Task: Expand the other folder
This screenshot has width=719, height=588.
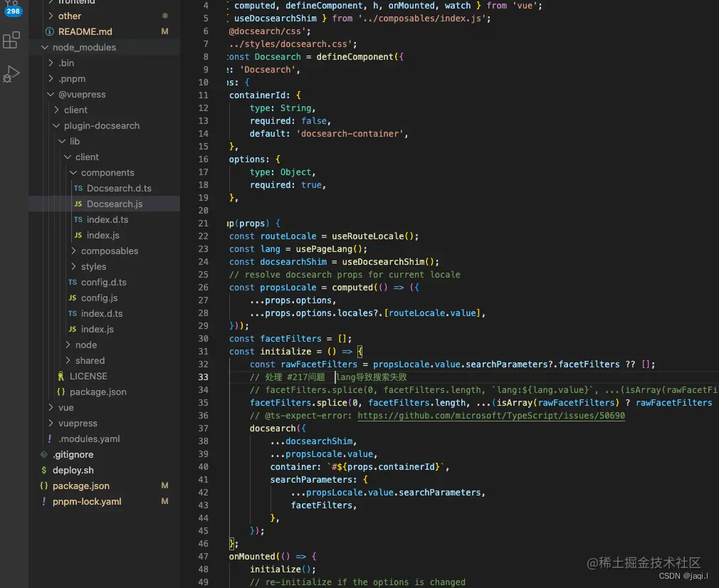Action: click(x=51, y=16)
